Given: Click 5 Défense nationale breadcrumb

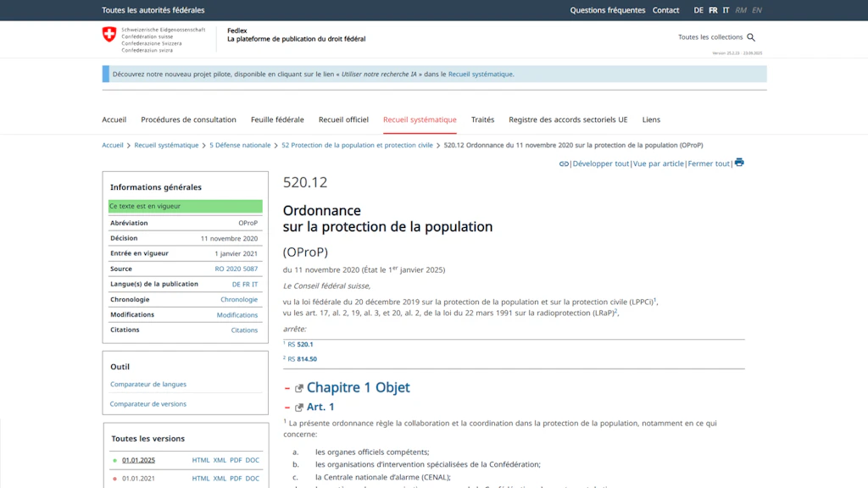Looking at the screenshot, I should tap(240, 145).
